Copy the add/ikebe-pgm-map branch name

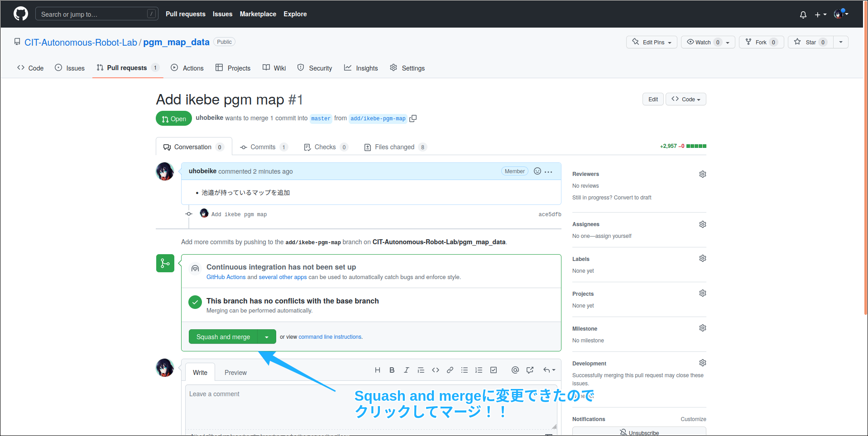412,118
